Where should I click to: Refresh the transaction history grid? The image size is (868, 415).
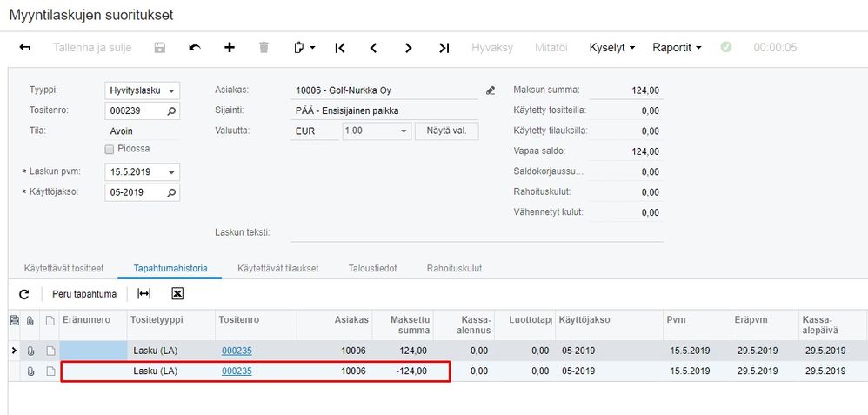[24, 294]
